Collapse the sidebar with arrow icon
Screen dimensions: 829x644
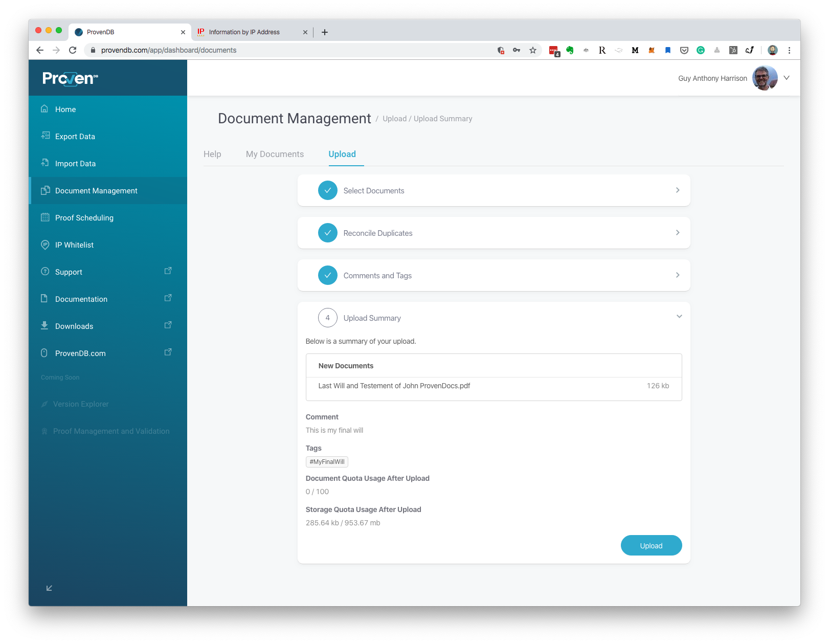[x=49, y=588]
